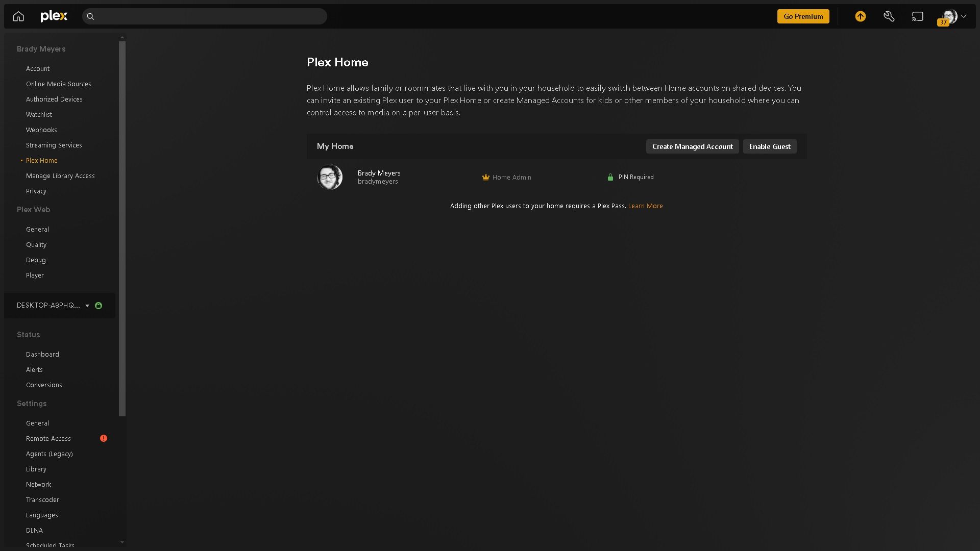The image size is (980, 551).
Task: Open settings with the wrench icon
Action: click(x=889, y=16)
